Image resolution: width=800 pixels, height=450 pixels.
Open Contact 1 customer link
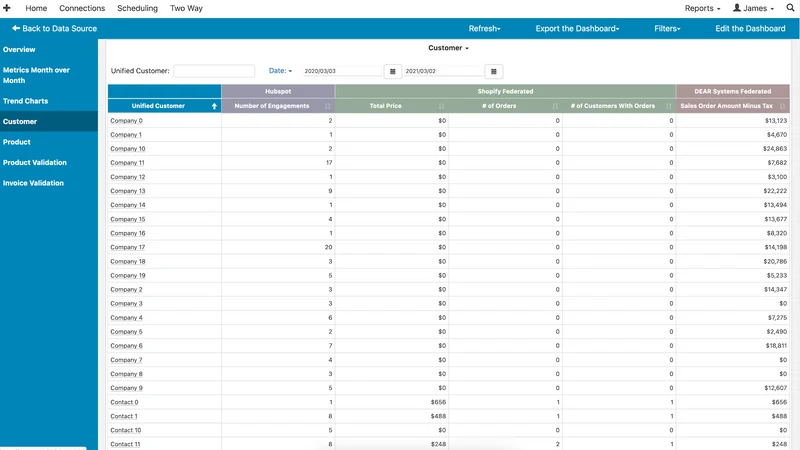pos(123,416)
